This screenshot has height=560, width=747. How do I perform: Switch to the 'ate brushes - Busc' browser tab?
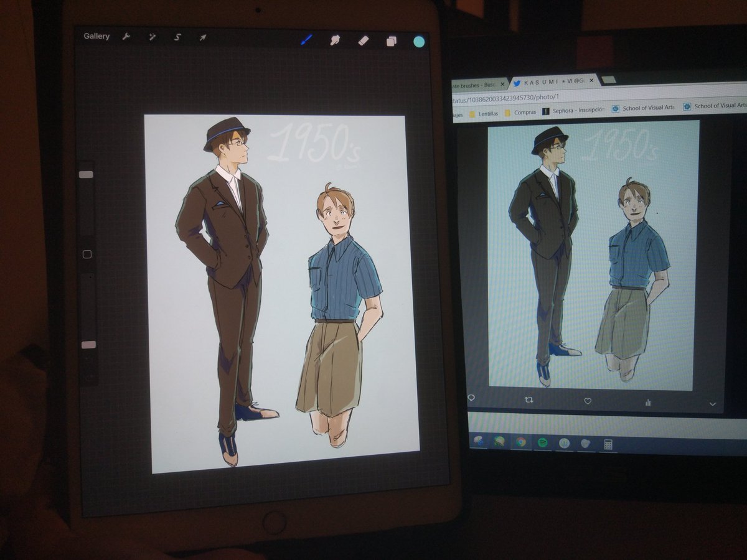(480, 84)
